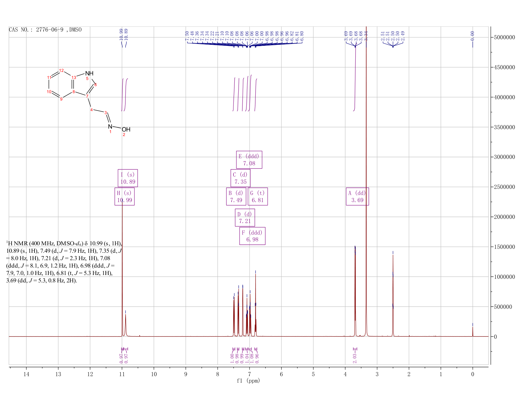Click the OH group in the structure
The image size is (532, 411).
(126, 130)
